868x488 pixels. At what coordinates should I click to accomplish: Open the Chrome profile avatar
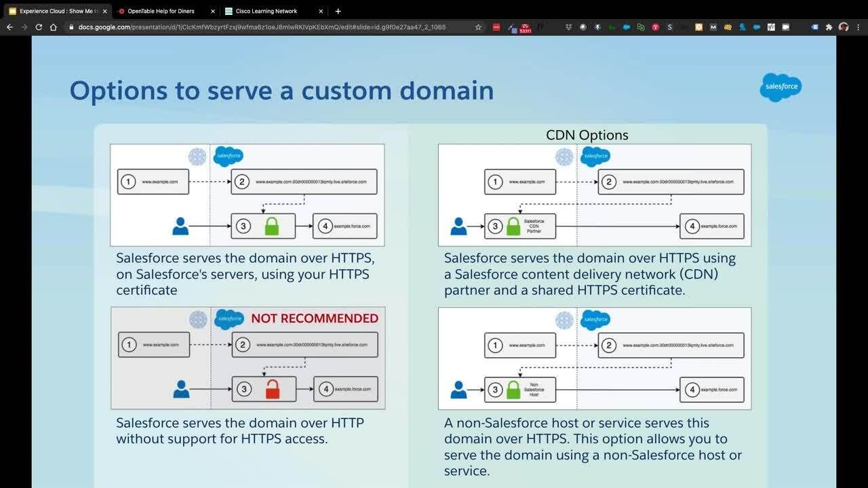tap(844, 27)
